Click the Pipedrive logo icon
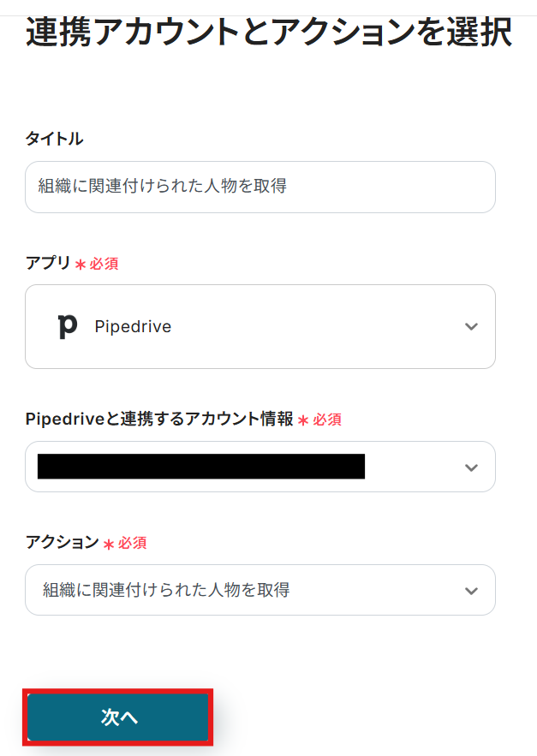This screenshot has height=756, width=537. pyautogui.click(x=67, y=326)
